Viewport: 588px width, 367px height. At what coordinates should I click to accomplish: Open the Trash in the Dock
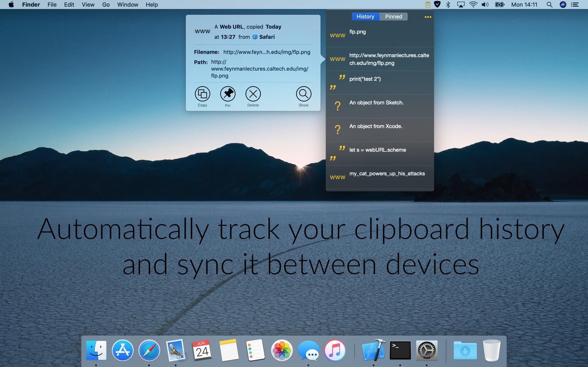[x=492, y=350]
